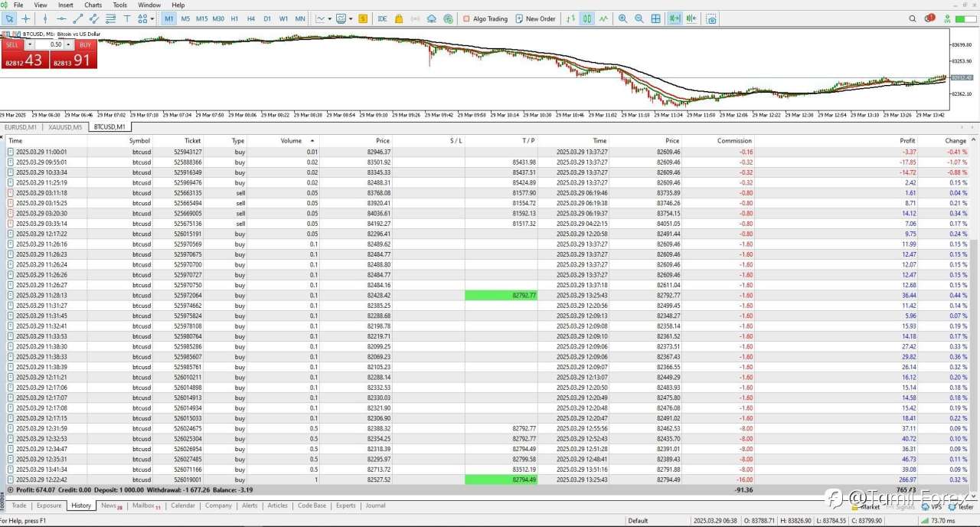Switch chart to candlestick display
The width and height of the screenshot is (980, 527).
pyautogui.click(x=586, y=18)
